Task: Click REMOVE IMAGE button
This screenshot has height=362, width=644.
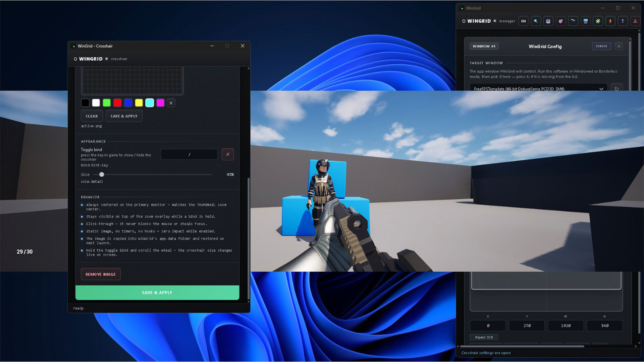Action: pyautogui.click(x=101, y=274)
